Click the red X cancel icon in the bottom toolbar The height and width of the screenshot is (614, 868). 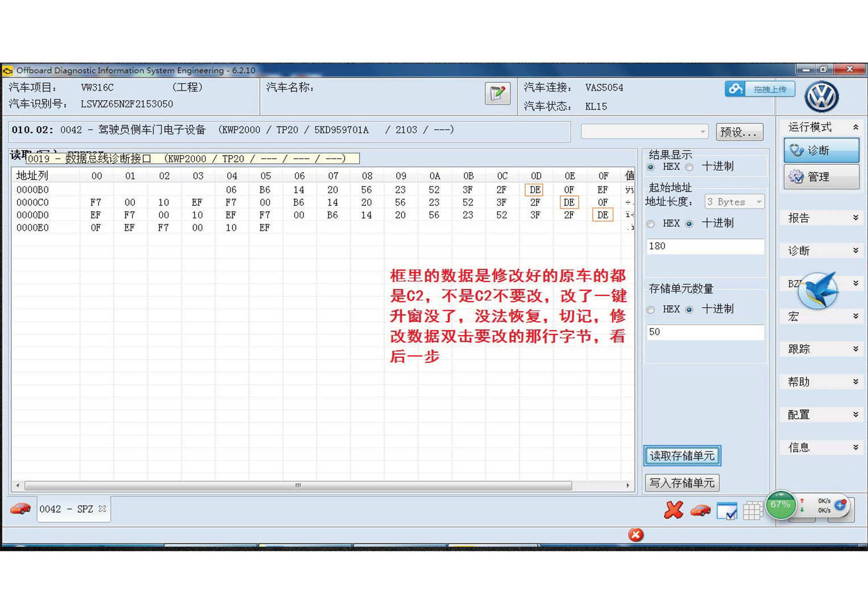(x=674, y=510)
